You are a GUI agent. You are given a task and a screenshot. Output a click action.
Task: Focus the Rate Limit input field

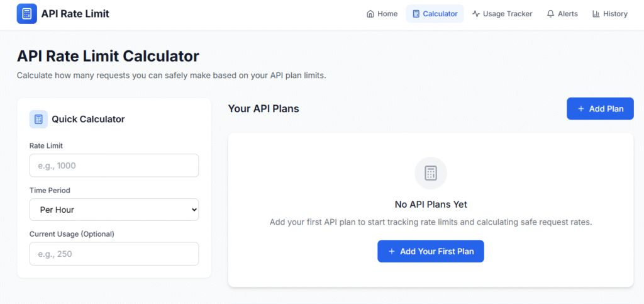pyautogui.click(x=114, y=166)
